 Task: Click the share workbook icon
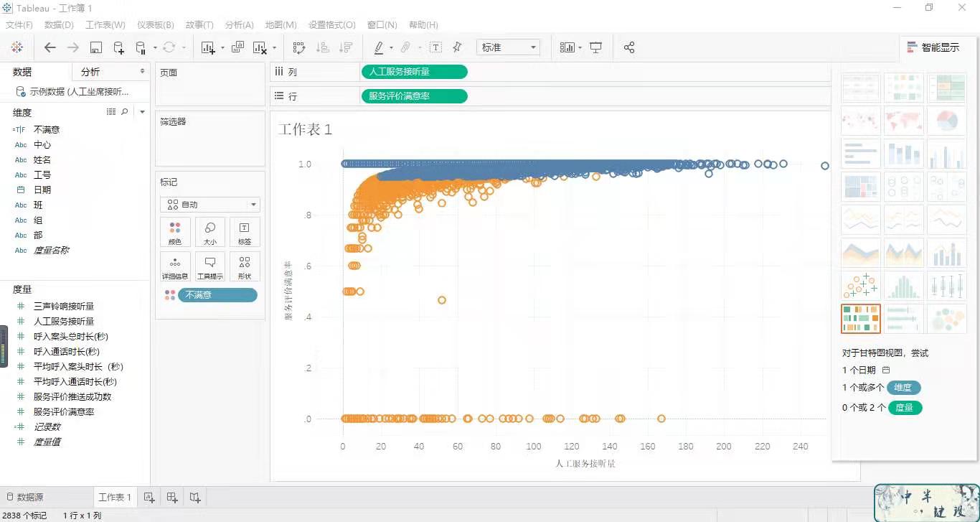(x=629, y=47)
